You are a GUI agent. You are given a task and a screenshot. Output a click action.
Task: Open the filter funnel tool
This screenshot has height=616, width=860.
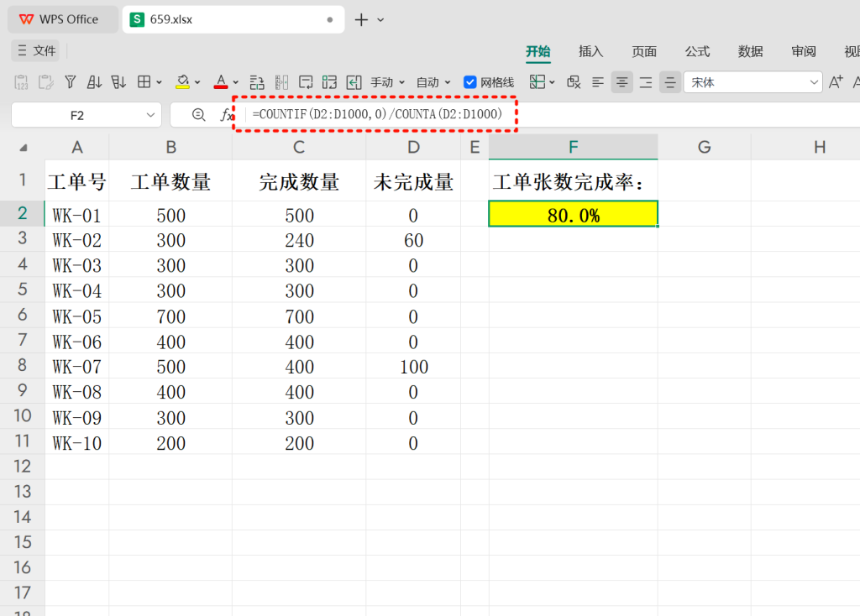coord(71,82)
